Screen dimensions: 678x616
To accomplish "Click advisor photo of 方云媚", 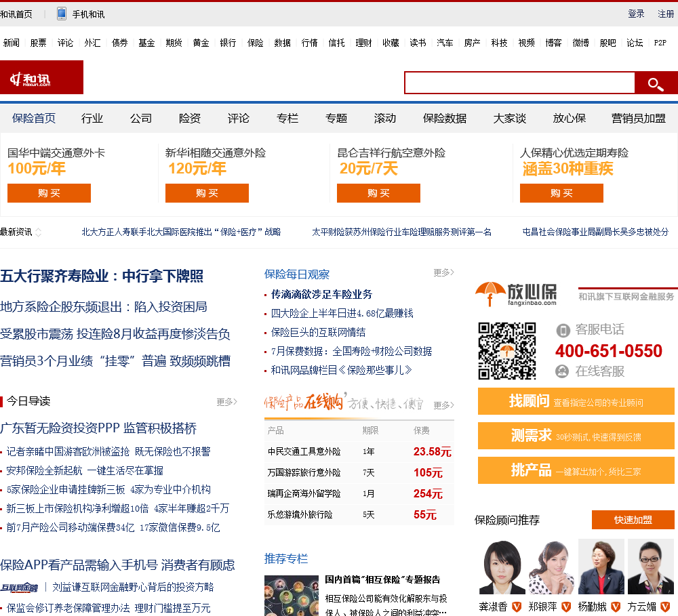I will tap(651, 567).
